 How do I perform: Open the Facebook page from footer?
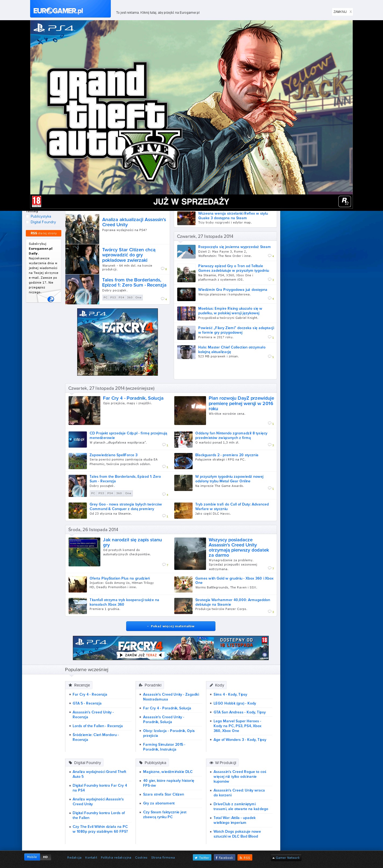coord(224,857)
